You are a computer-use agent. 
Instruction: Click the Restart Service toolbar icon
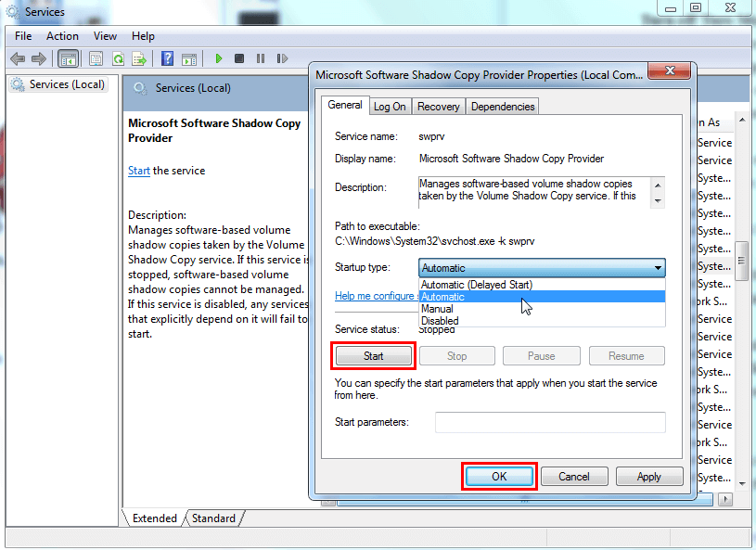(282, 58)
